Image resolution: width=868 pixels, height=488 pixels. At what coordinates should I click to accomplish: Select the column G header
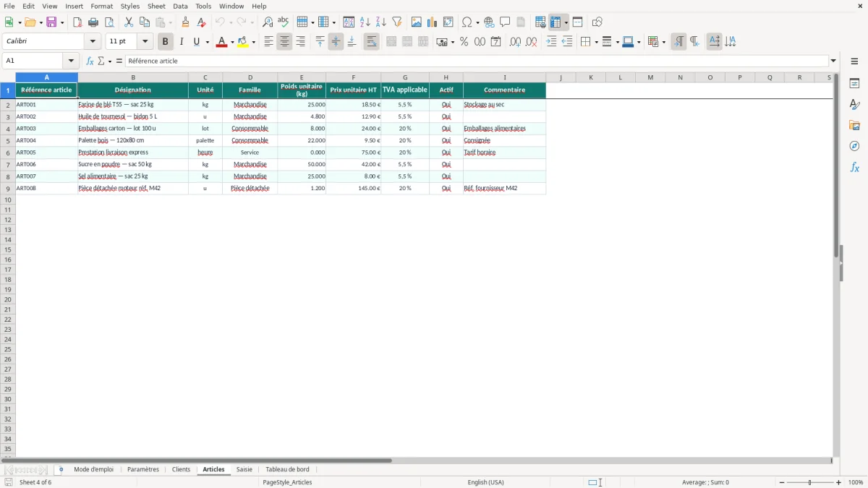point(405,77)
